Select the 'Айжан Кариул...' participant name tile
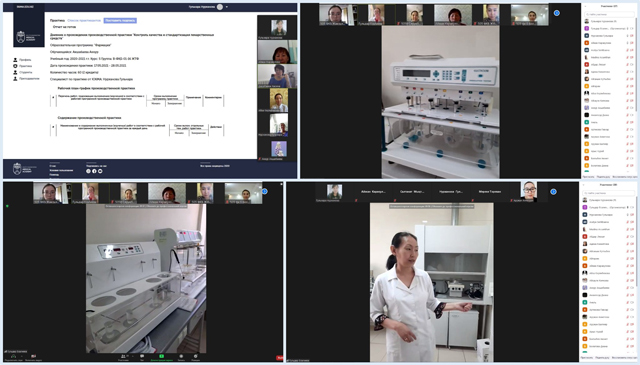 tap(373, 191)
